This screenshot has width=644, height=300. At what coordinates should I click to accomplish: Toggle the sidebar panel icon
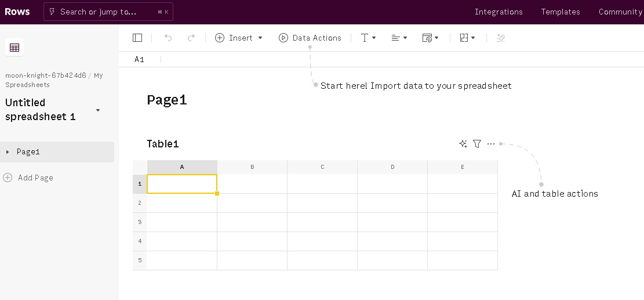pos(137,38)
